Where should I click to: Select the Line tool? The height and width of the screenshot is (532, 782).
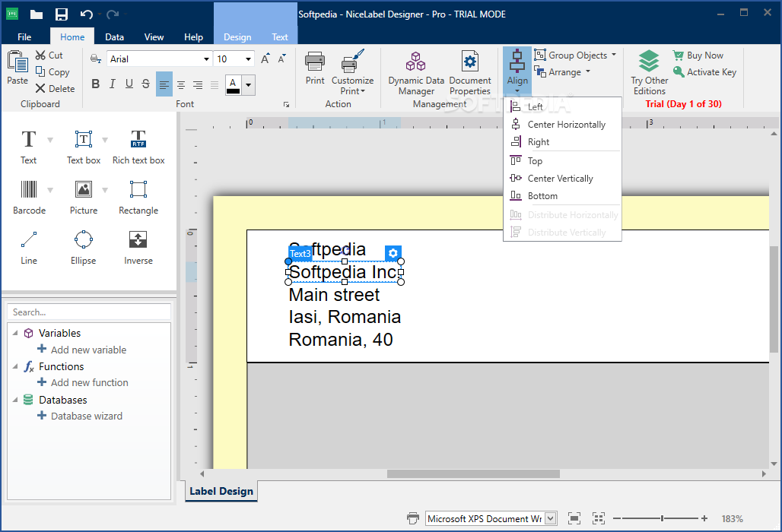pyautogui.click(x=28, y=247)
